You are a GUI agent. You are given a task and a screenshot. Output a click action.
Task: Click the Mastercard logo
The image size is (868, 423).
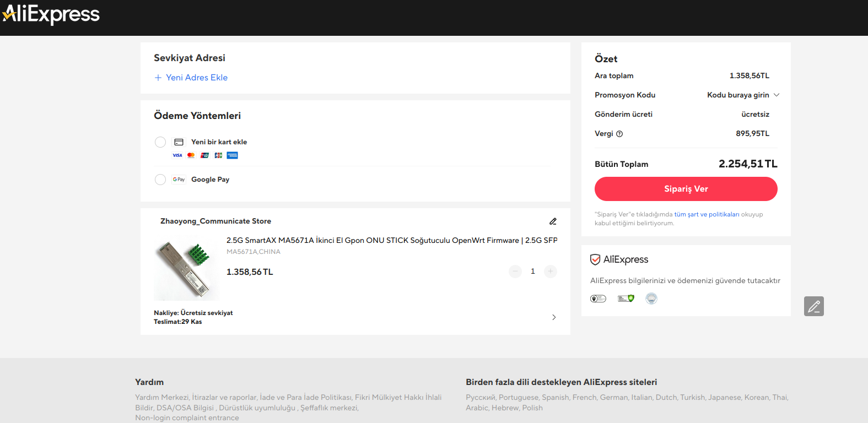191,155
